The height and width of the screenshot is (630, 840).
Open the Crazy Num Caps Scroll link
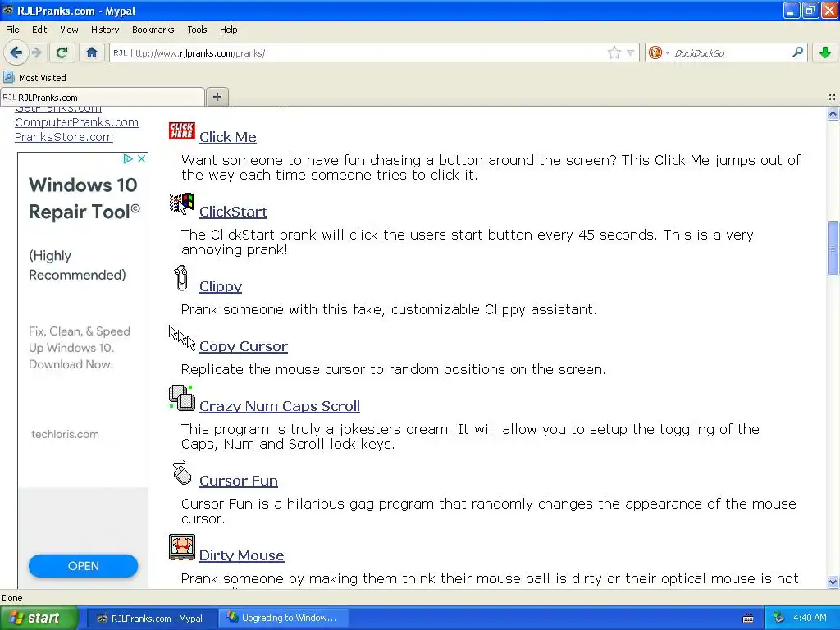[280, 406]
